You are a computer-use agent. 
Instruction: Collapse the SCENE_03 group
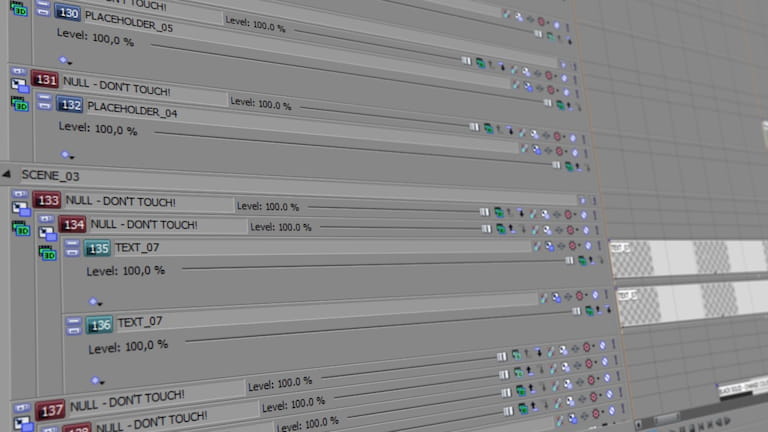click(7, 173)
